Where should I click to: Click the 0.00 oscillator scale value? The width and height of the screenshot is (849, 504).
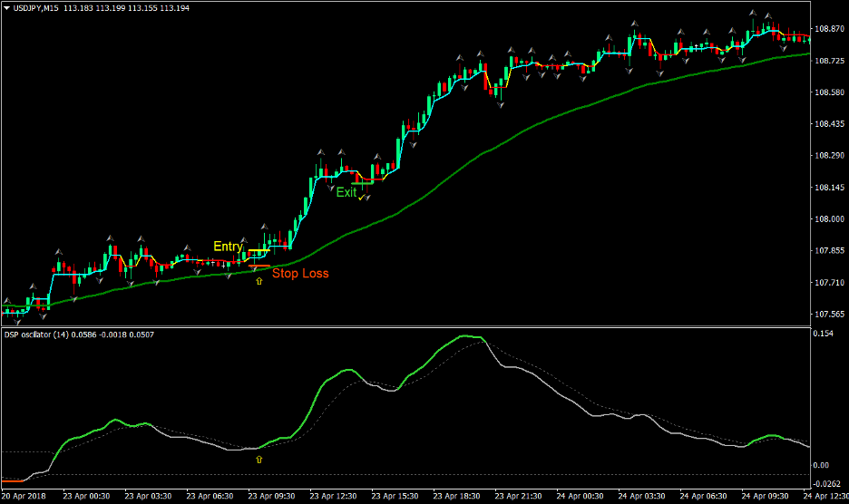point(821,465)
